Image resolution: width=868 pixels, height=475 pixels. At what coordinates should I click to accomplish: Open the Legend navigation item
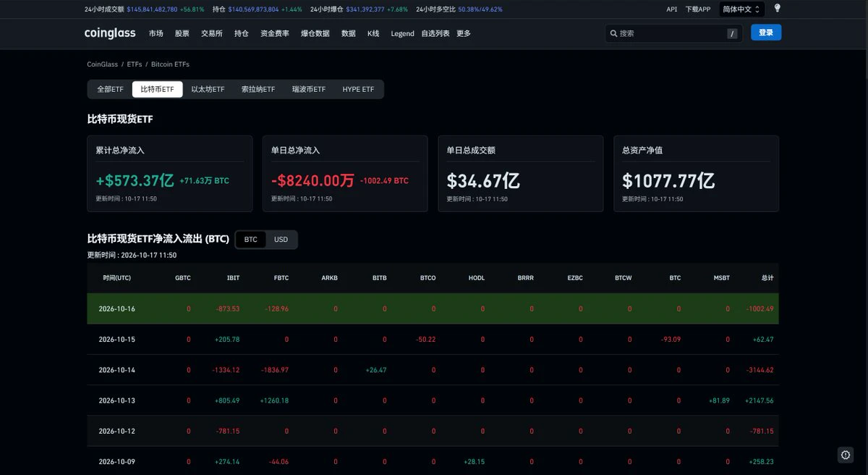tap(402, 33)
